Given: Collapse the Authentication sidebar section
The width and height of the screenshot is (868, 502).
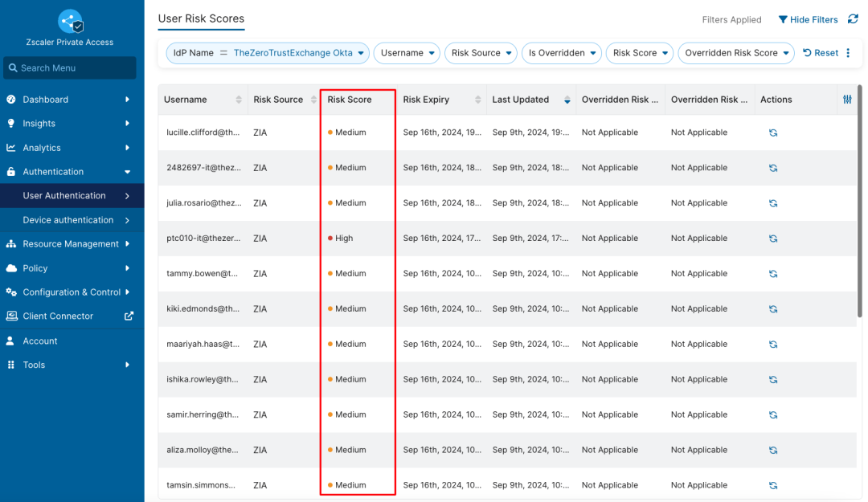Looking at the screenshot, I should 127,172.
